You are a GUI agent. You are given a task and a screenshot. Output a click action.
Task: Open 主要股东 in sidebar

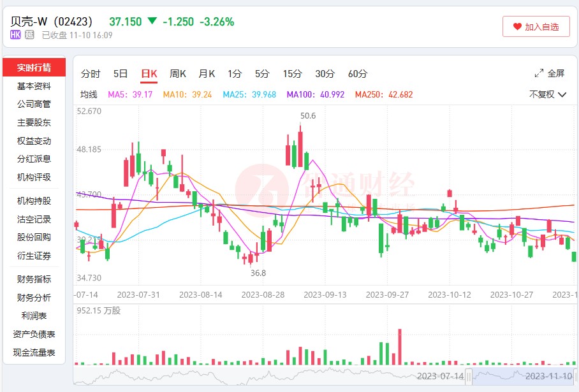click(34, 122)
